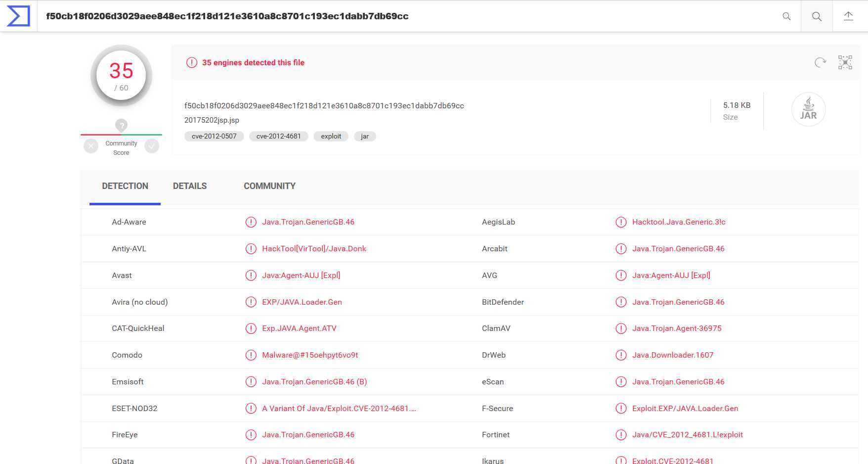This screenshot has width=868, height=464.
Task: Click the filename 20175202jsp.jsp
Action: [x=212, y=120]
